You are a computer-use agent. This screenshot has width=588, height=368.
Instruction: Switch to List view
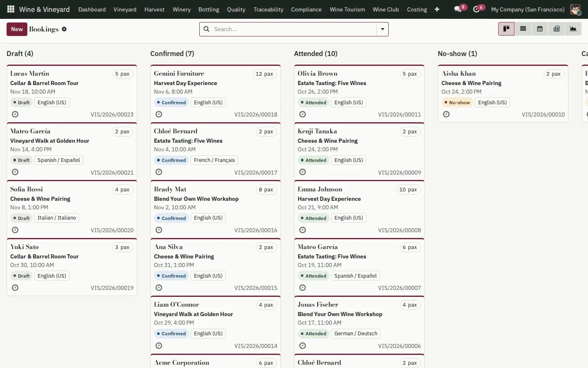[x=523, y=29]
